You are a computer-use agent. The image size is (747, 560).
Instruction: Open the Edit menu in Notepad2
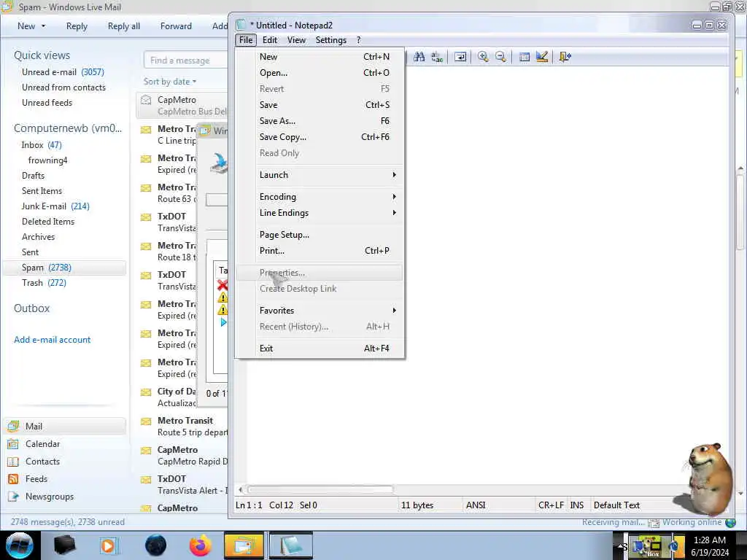(270, 40)
